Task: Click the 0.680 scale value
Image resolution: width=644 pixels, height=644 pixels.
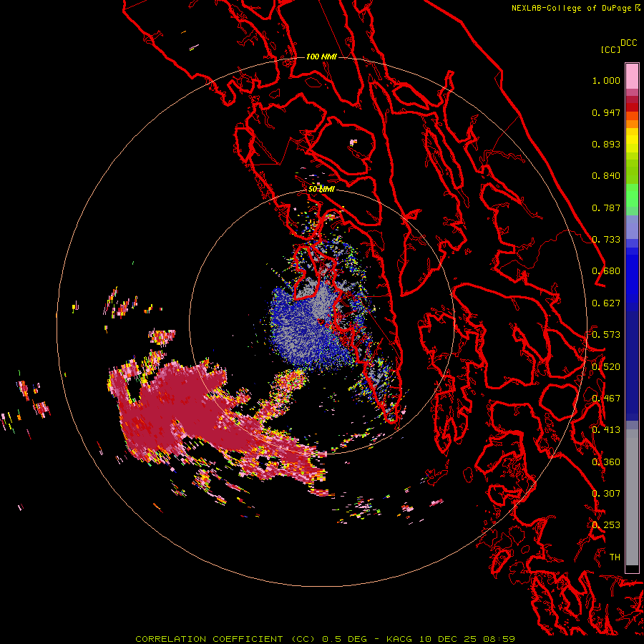Action: point(606,271)
